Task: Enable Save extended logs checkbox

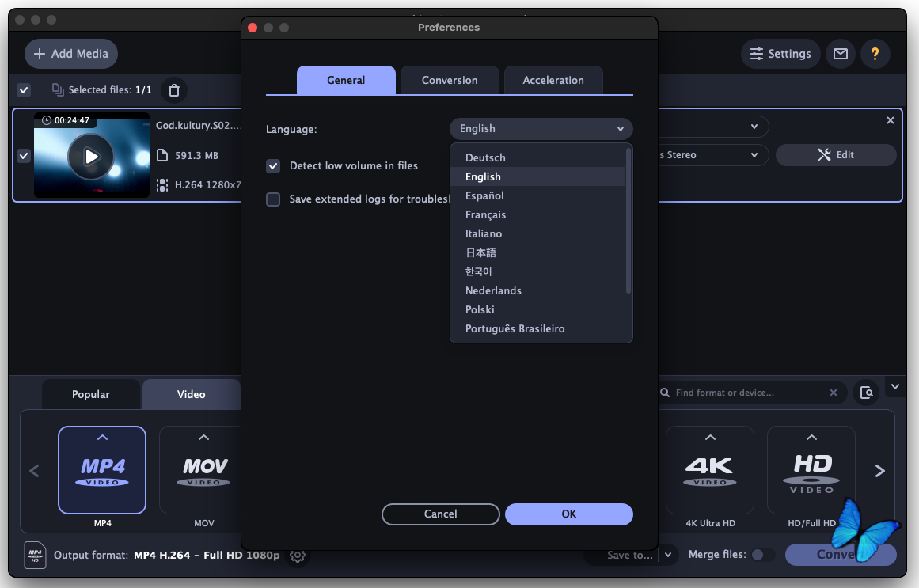Action: (273, 199)
